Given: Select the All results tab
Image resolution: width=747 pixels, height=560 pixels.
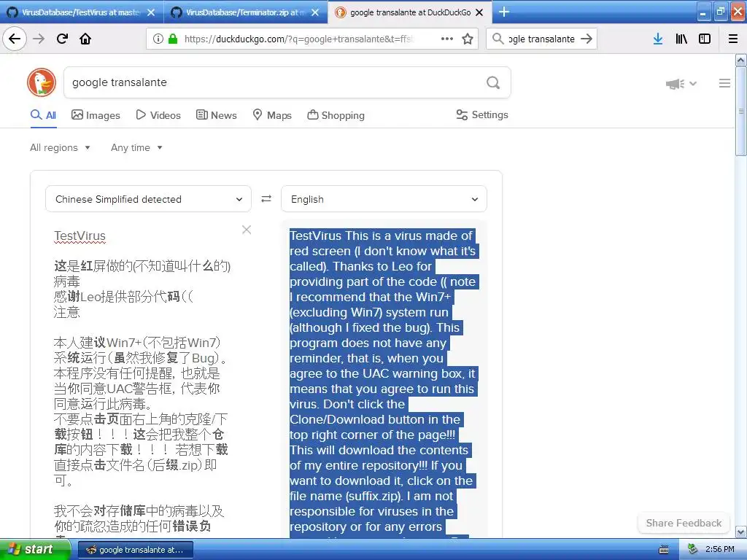Looking at the screenshot, I should [x=43, y=114].
